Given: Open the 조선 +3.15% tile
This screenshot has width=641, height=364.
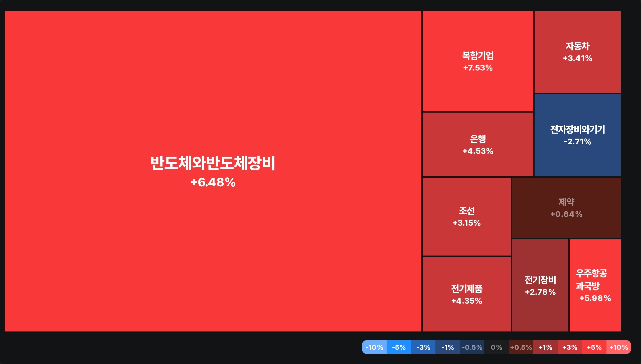Looking at the screenshot, I should click(466, 216).
